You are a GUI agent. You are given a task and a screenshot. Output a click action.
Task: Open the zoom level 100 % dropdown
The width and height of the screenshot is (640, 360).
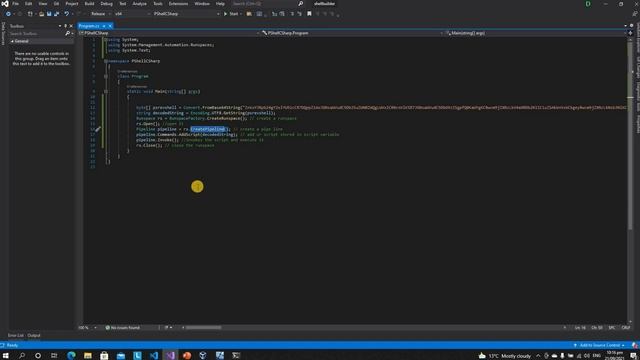click(x=88, y=327)
